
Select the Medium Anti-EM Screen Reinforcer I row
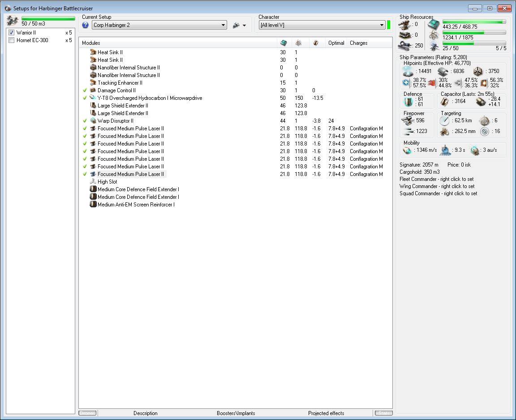tap(235, 204)
